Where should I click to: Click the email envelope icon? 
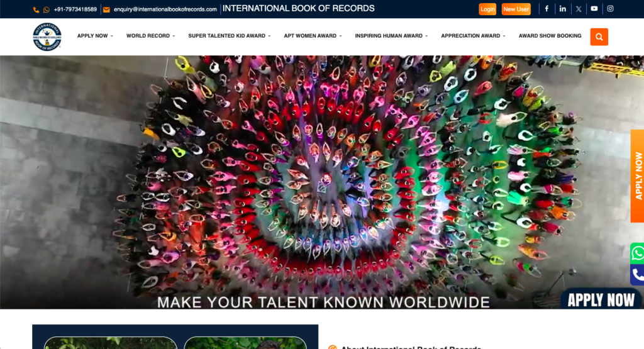click(x=106, y=9)
